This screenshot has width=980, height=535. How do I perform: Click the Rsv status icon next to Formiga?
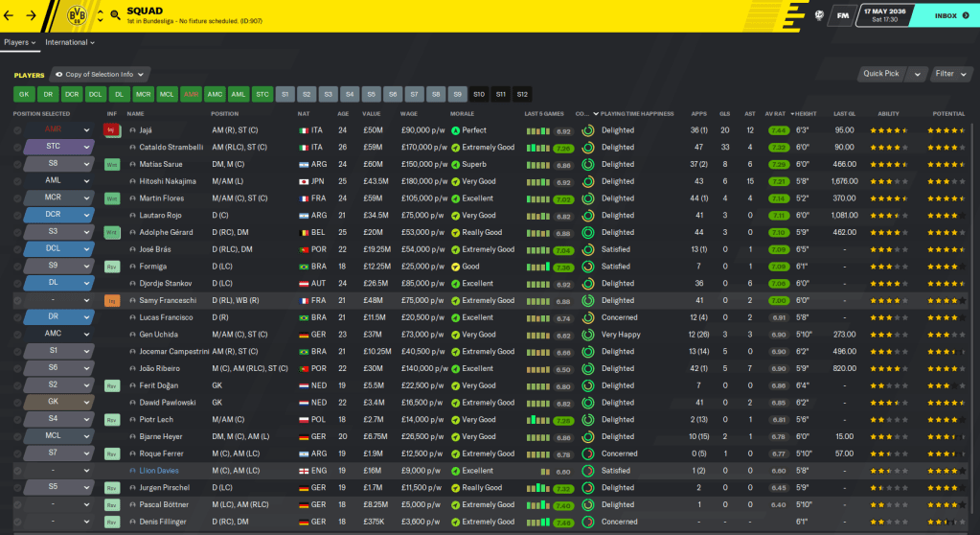coord(111,267)
